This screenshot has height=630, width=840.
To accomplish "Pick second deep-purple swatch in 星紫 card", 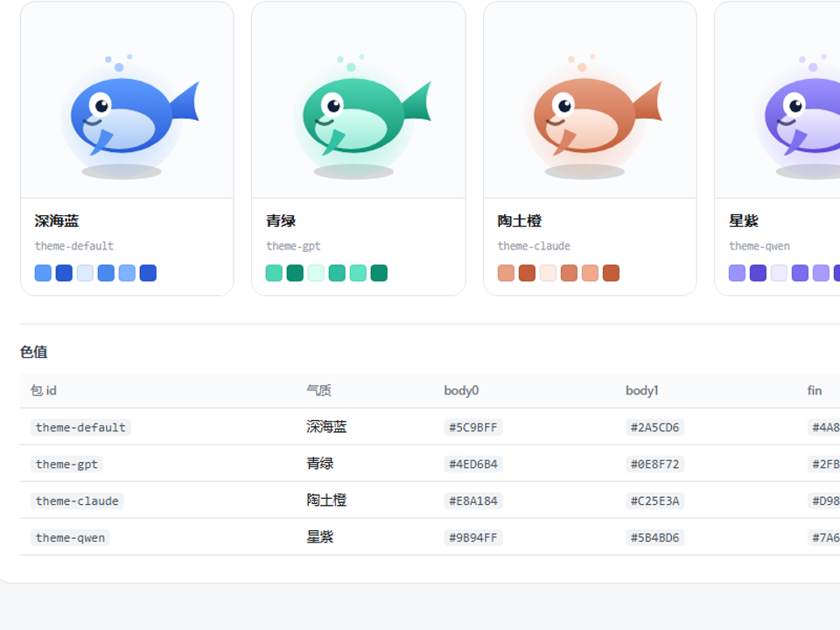I will pyautogui.click(x=758, y=273).
